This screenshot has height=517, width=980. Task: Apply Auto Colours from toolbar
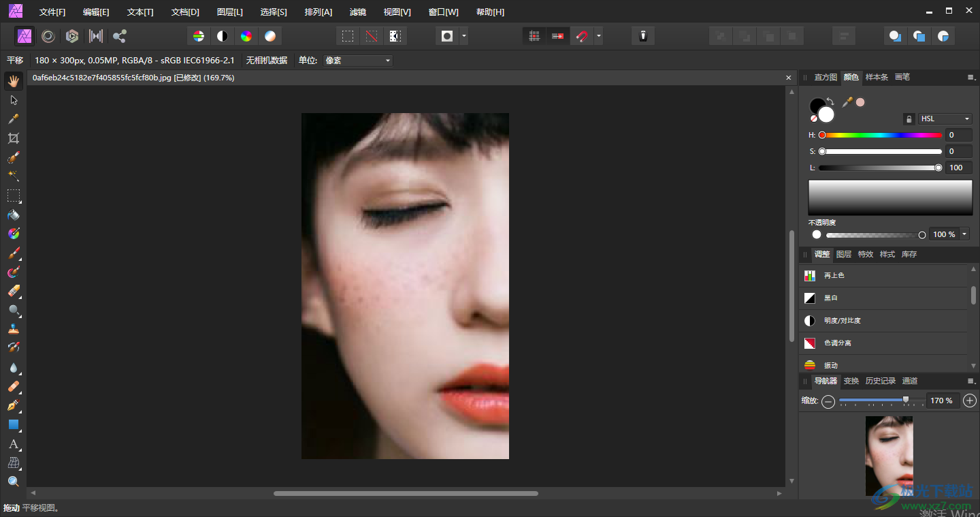click(246, 36)
